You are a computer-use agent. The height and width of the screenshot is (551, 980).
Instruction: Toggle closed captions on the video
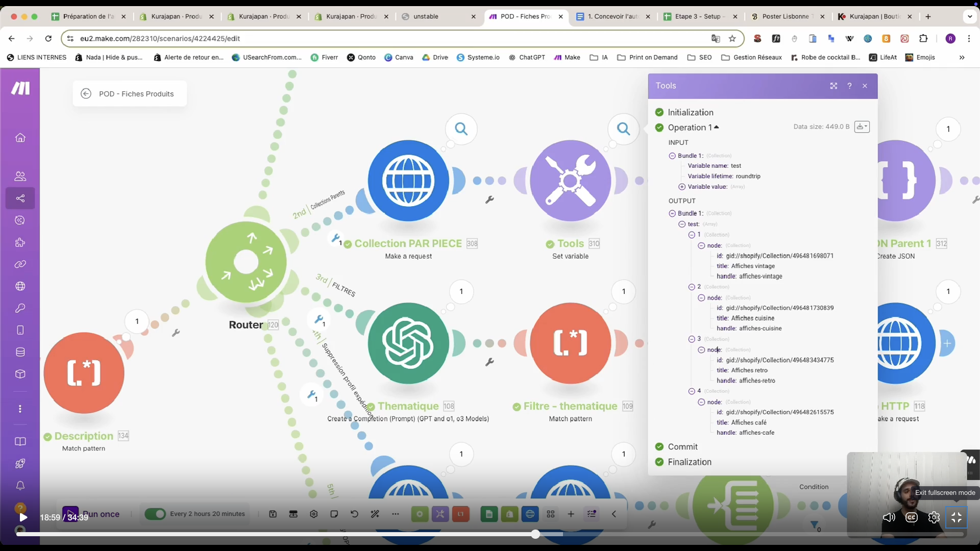point(911,517)
